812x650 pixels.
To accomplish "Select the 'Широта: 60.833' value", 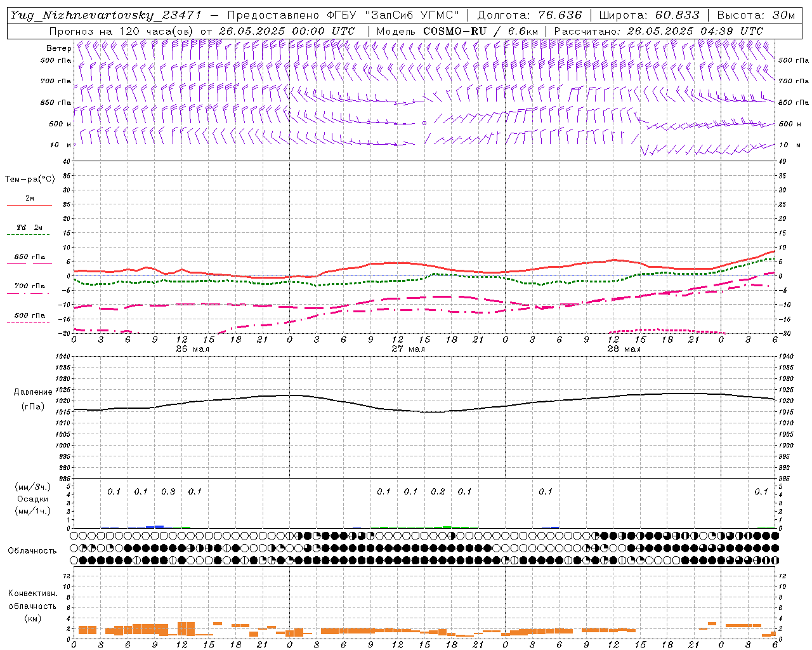I will (649, 15).
